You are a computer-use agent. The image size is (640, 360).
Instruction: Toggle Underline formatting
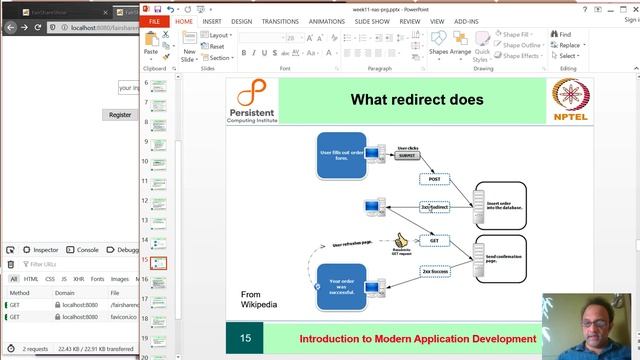(x=264, y=53)
